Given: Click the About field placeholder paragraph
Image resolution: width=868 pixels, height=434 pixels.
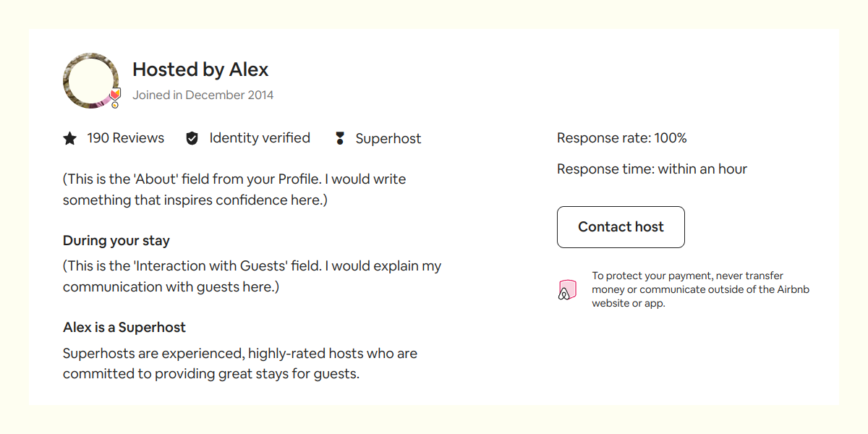Looking at the screenshot, I should [234, 190].
